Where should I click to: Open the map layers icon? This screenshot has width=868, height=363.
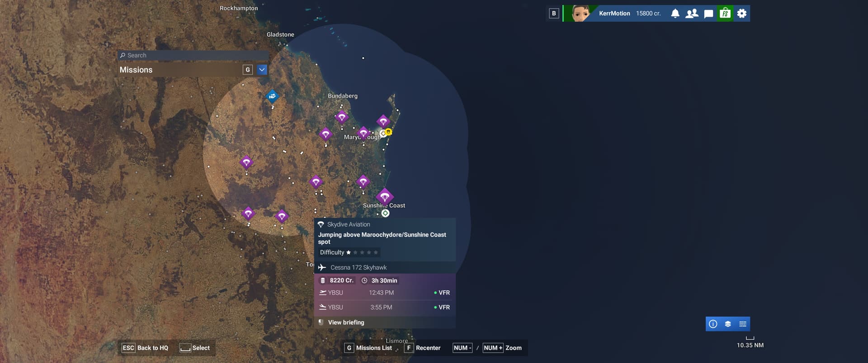728,324
